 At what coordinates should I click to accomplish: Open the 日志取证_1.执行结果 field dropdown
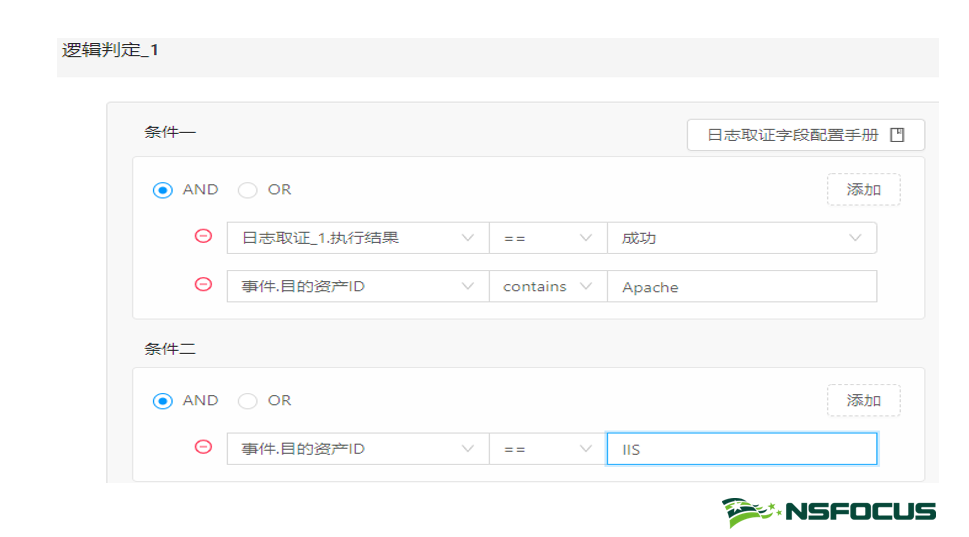[357, 238]
